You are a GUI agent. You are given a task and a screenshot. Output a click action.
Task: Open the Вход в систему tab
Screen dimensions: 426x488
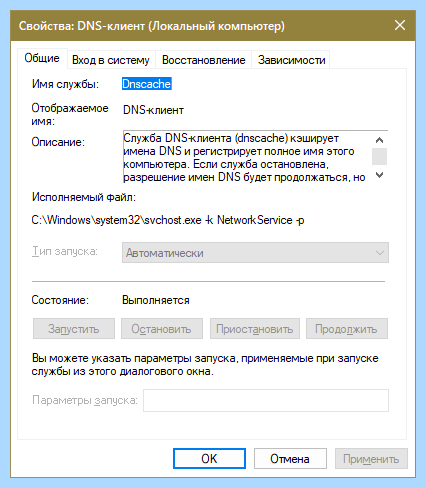coord(111,60)
